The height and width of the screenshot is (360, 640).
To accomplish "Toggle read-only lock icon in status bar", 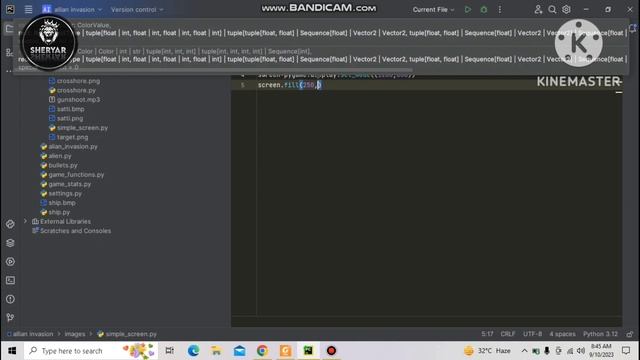I will (630, 334).
